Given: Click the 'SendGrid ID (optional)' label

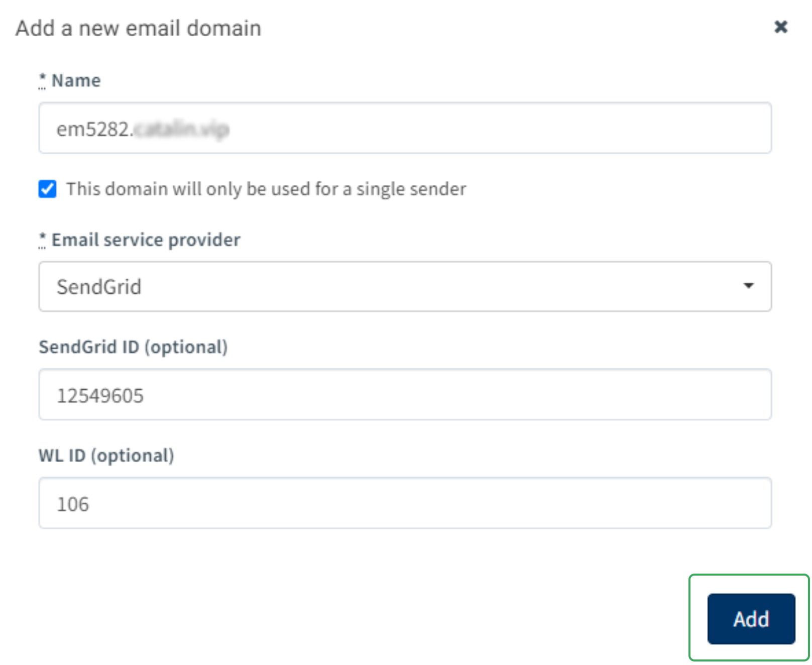Looking at the screenshot, I should [x=133, y=346].
